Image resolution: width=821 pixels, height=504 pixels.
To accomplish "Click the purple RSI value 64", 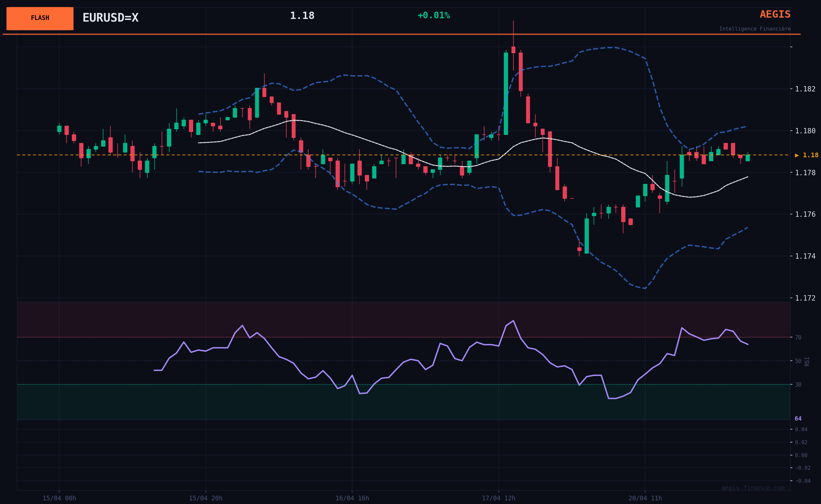I will (798, 419).
